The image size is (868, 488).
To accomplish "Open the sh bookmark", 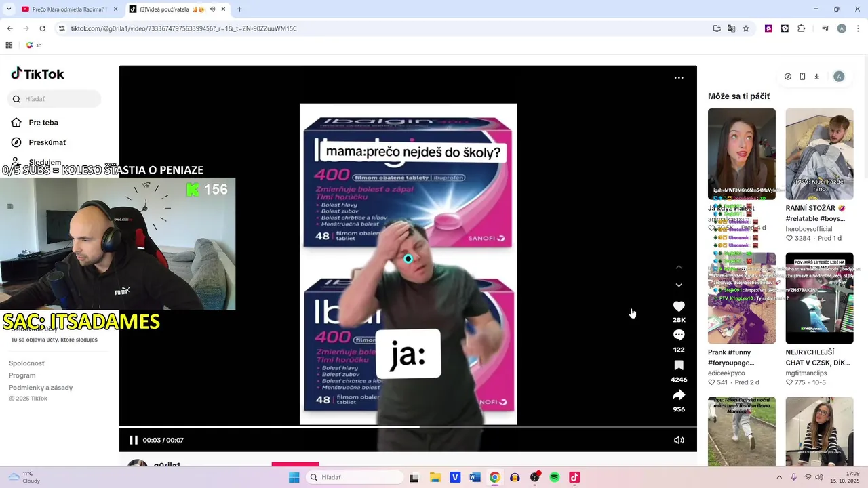I will click(x=34, y=45).
